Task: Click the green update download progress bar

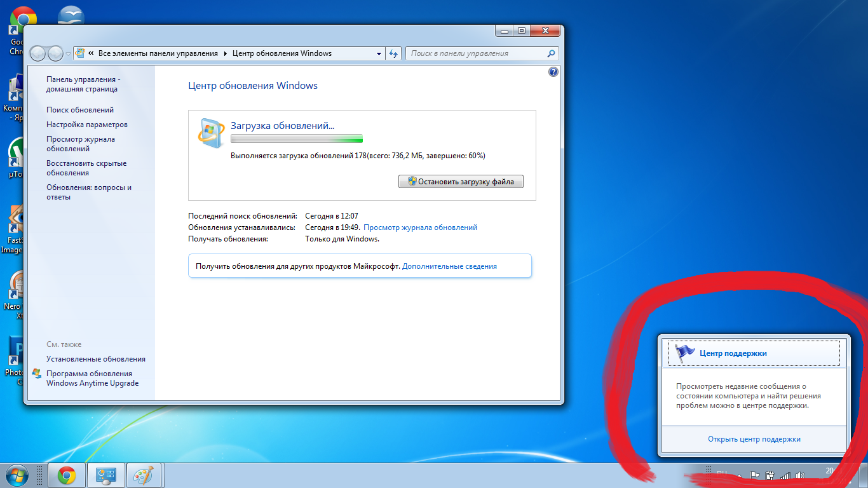Action: pyautogui.click(x=296, y=139)
